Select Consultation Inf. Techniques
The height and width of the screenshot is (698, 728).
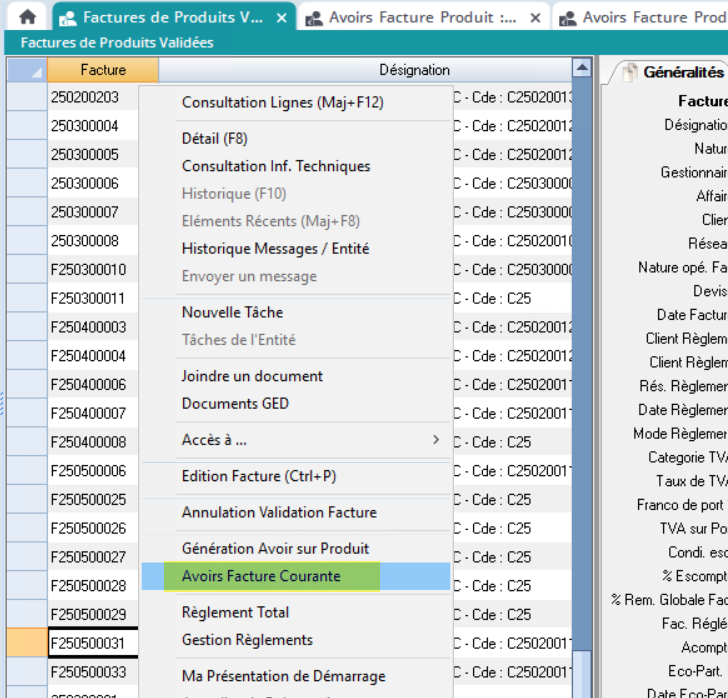276,166
